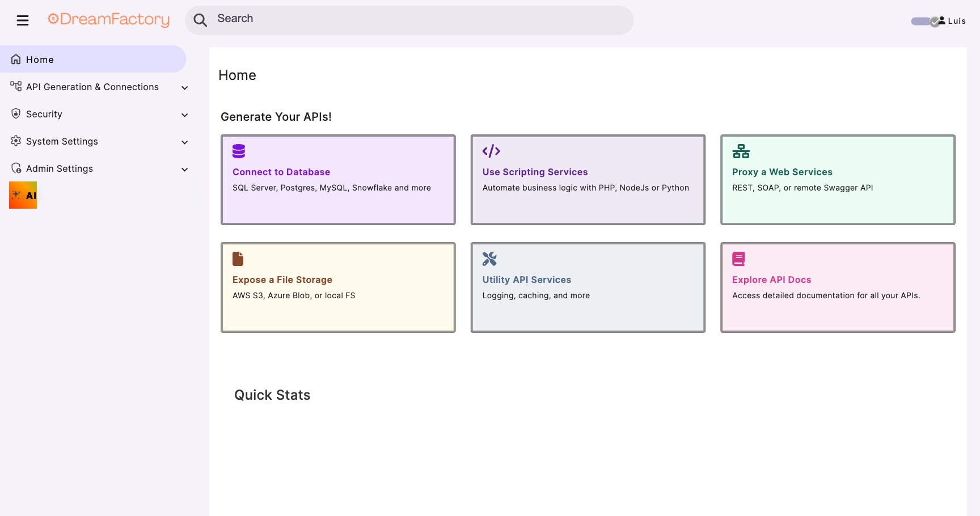Open the AI assistant in the sidebar
Image resolution: width=980 pixels, height=516 pixels.
[23, 194]
